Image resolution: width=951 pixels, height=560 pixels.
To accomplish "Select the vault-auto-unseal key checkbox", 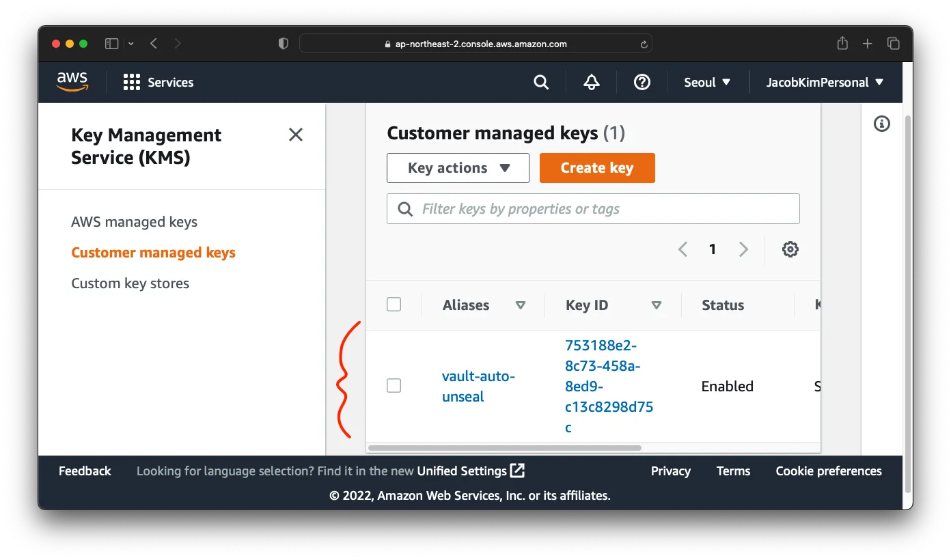I will [x=394, y=385].
